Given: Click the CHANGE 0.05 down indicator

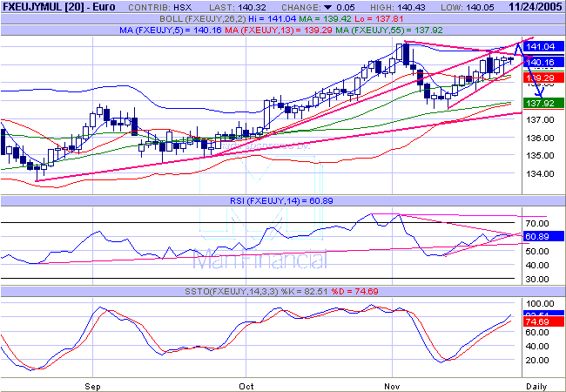Looking at the screenshot, I should [318, 8].
